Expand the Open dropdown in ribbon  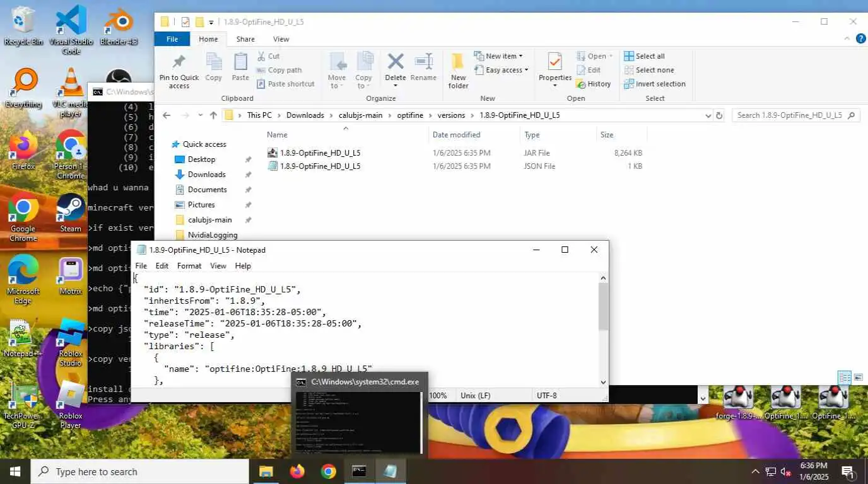[594, 56]
